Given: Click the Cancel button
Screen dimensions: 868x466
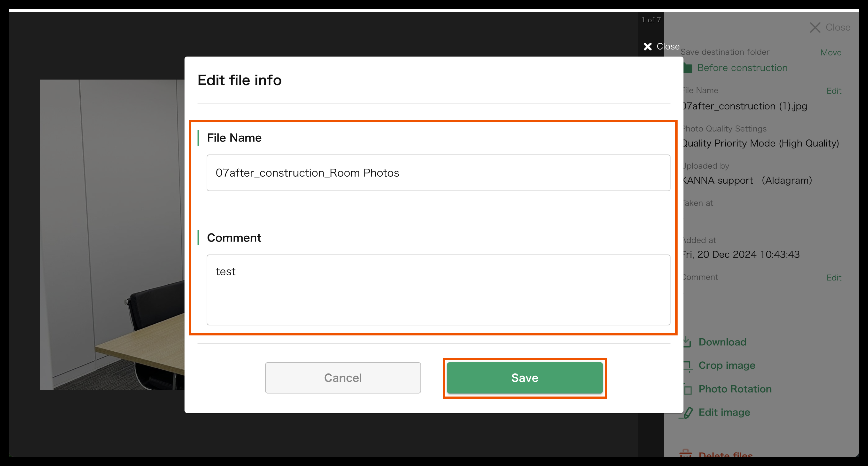Looking at the screenshot, I should click(343, 377).
